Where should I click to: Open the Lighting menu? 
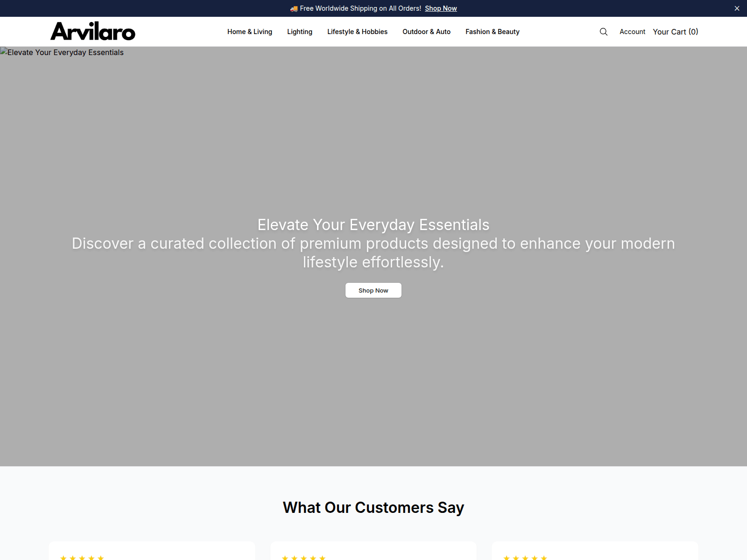pyautogui.click(x=300, y=32)
